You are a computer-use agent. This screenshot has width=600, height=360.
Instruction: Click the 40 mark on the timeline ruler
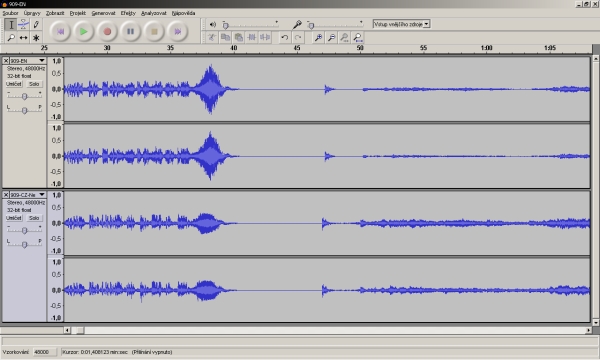(233, 48)
